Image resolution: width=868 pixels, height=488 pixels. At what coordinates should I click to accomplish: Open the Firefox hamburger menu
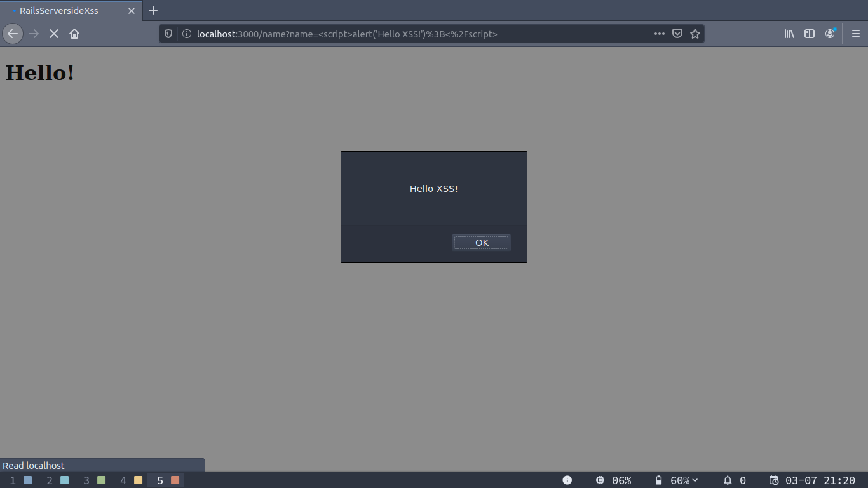click(x=856, y=34)
